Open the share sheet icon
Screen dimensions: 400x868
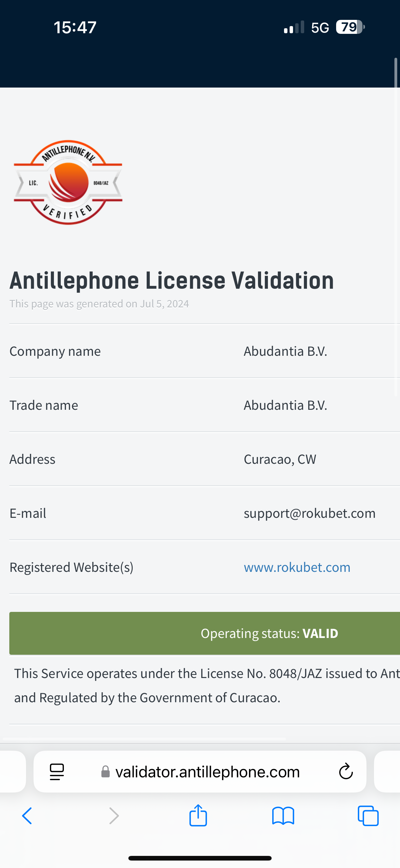pos(198,815)
